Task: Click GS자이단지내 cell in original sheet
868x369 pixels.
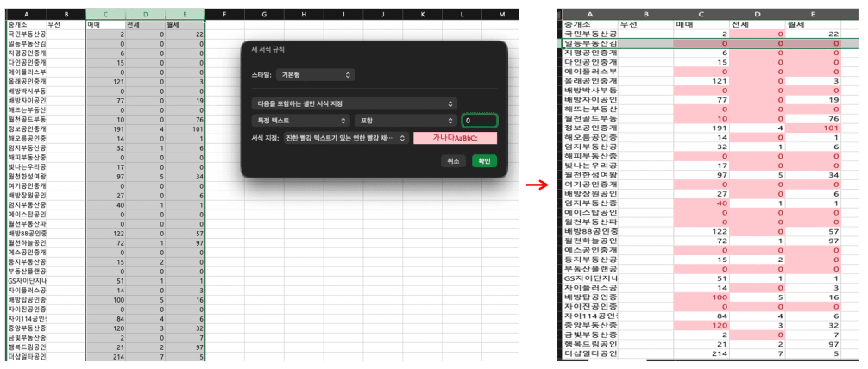Action: [26, 281]
